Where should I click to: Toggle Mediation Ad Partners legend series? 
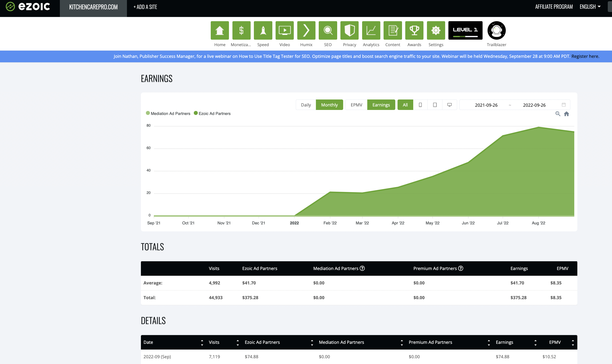(168, 113)
